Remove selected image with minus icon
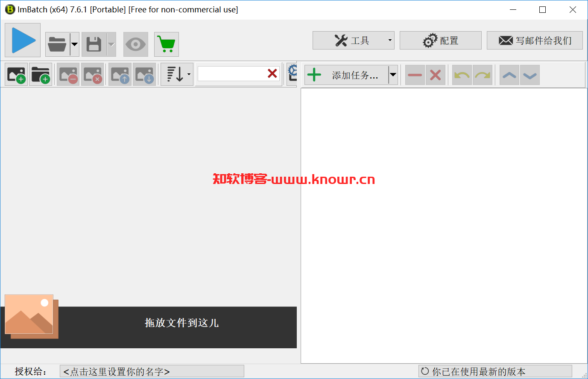Screen dimensions: 588x379 point(68,75)
